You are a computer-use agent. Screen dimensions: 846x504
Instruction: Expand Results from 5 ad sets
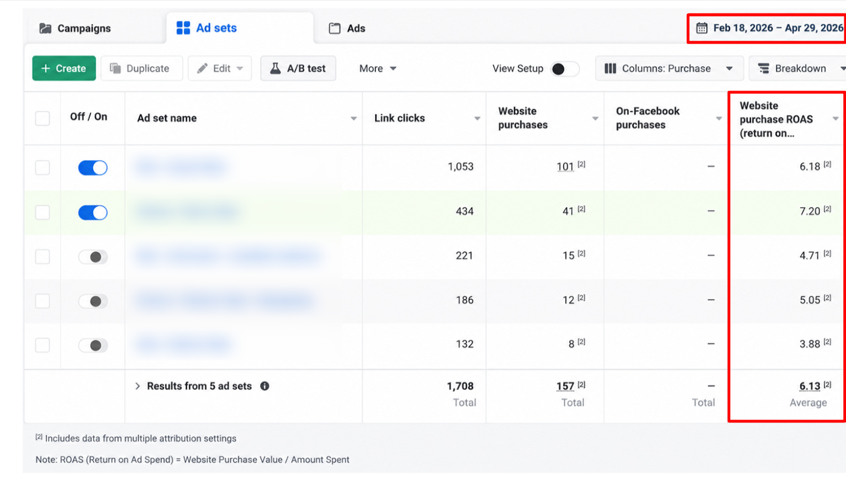click(138, 386)
